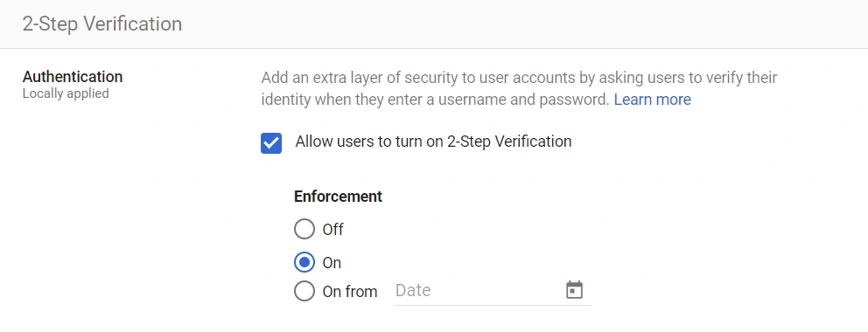868x332 pixels.
Task: Uncheck Allow users to turn on 2-Step Verification
Action: click(271, 143)
